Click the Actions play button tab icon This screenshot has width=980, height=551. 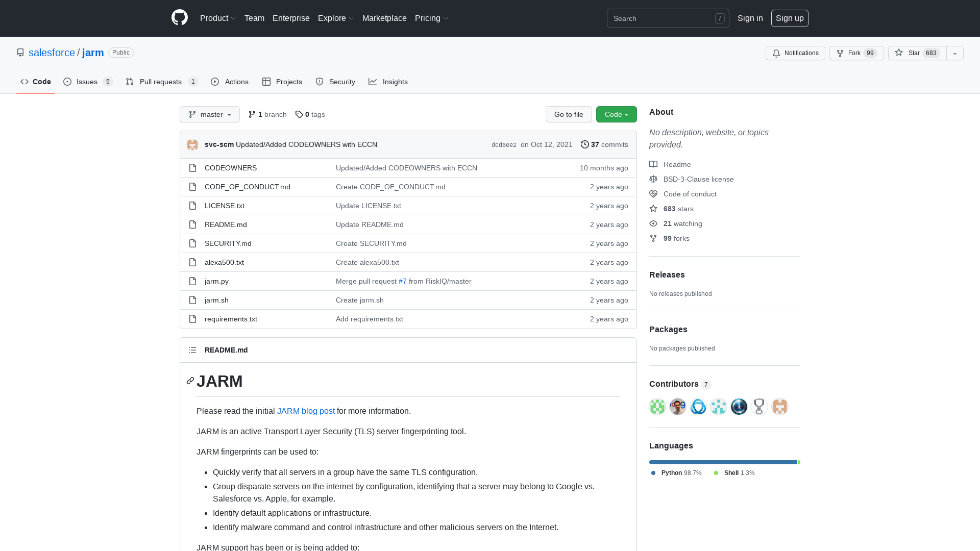215,82
